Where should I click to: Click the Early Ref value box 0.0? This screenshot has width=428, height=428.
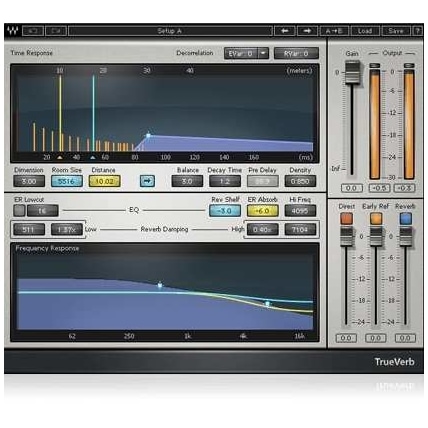point(376,338)
